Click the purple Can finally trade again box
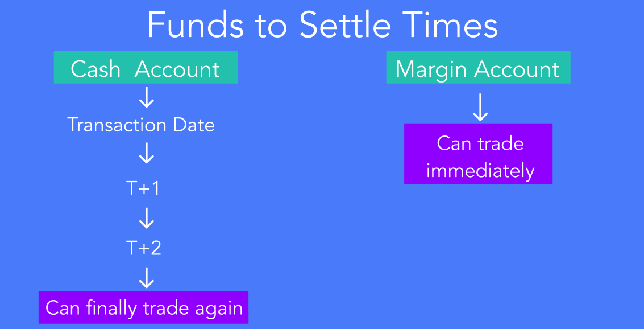Viewport: 644px width, 329px height. pyautogui.click(x=144, y=307)
